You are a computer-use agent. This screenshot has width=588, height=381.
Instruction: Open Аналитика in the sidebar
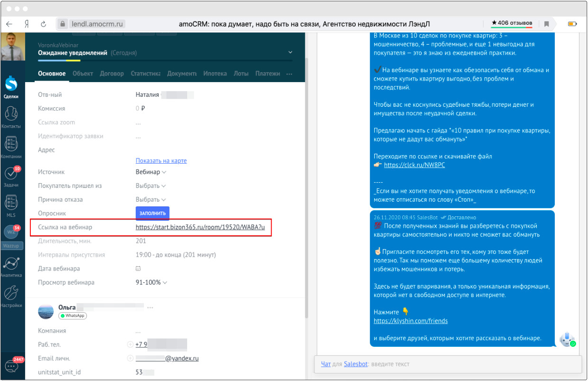(11, 267)
